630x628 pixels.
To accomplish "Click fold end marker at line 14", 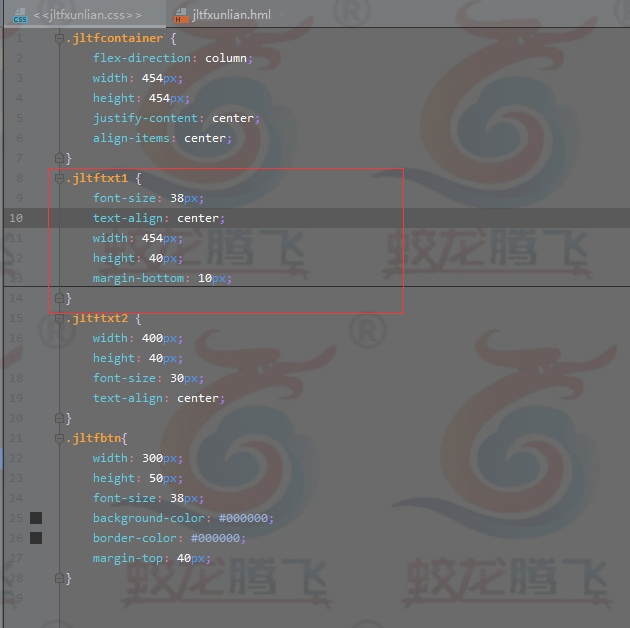I will click(59, 298).
